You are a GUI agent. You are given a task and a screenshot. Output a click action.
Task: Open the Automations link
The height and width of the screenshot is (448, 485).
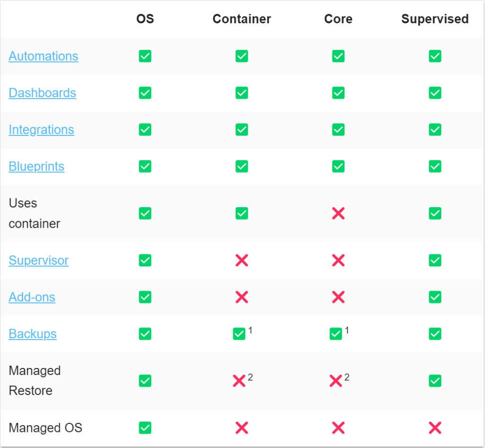point(43,56)
